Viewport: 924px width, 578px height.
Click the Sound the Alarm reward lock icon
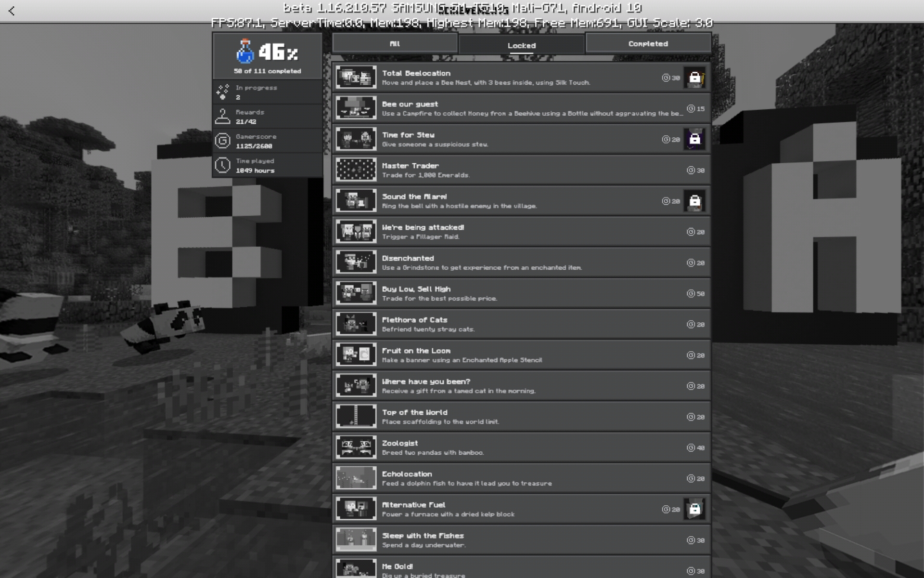click(x=694, y=201)
